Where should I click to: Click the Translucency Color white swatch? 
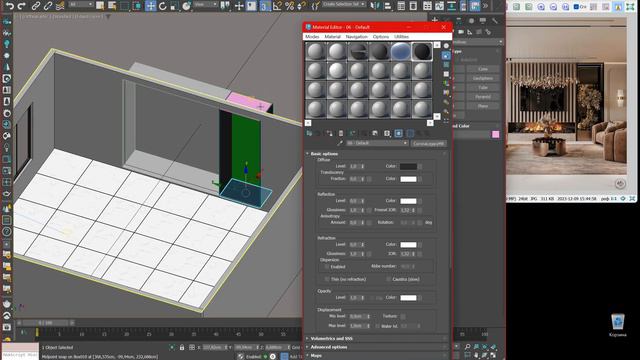[408, 179]
